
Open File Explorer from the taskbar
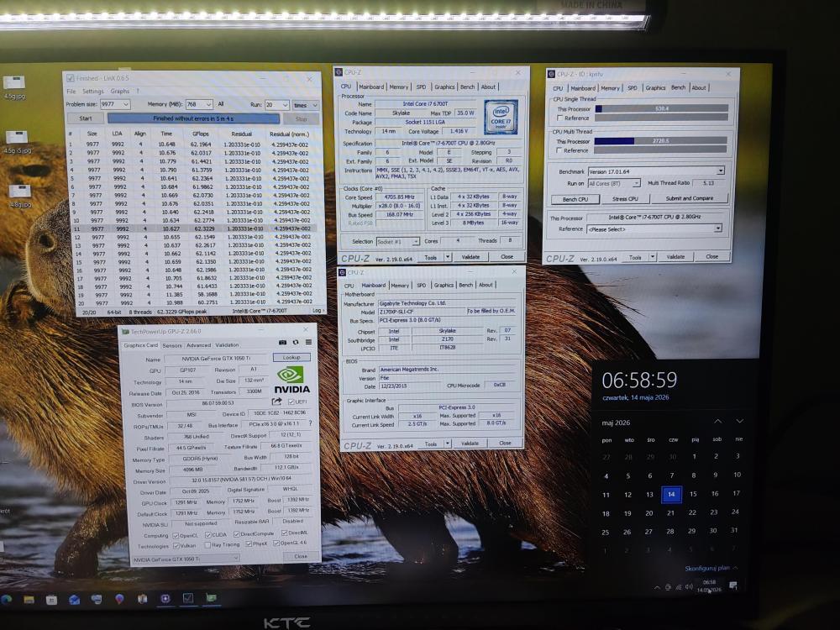(29, 599)
